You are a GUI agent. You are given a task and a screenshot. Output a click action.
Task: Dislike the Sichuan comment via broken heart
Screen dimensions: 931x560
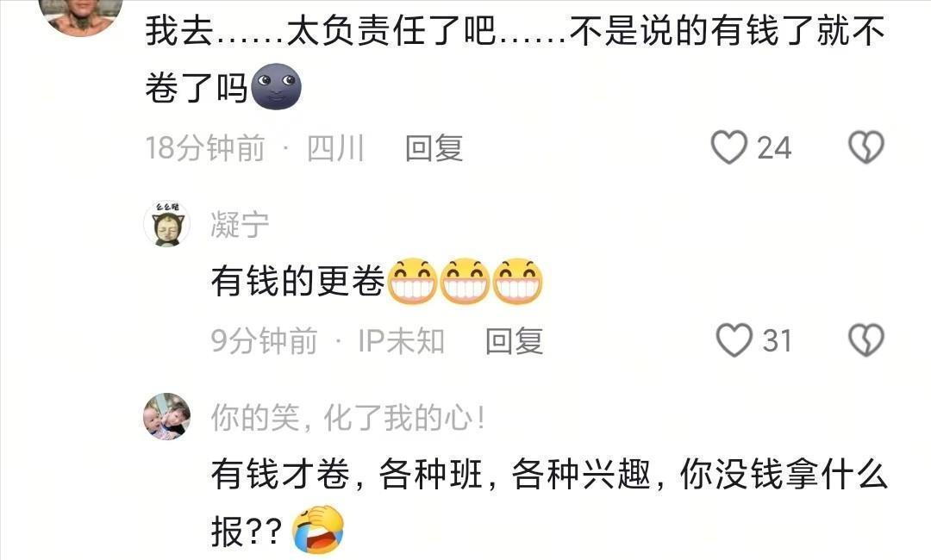[866, 147]
